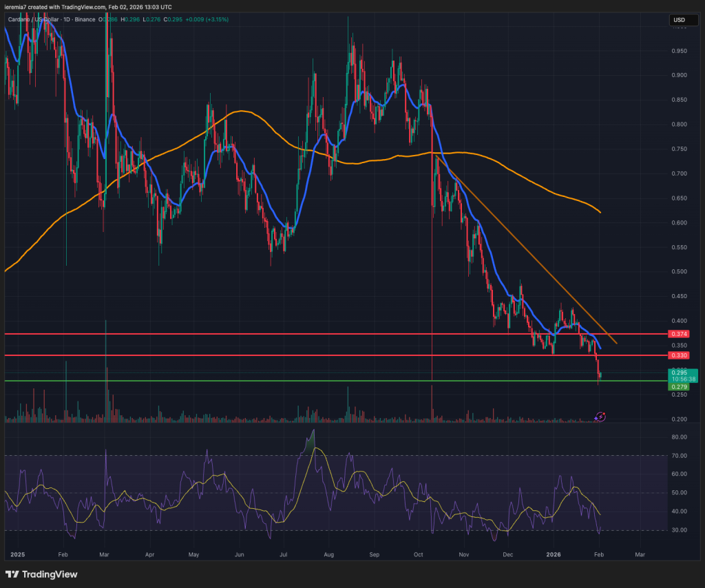Click 2026 on the time axis
The width and height of the screenshot is (705, 588).
[x=554, y=554]
